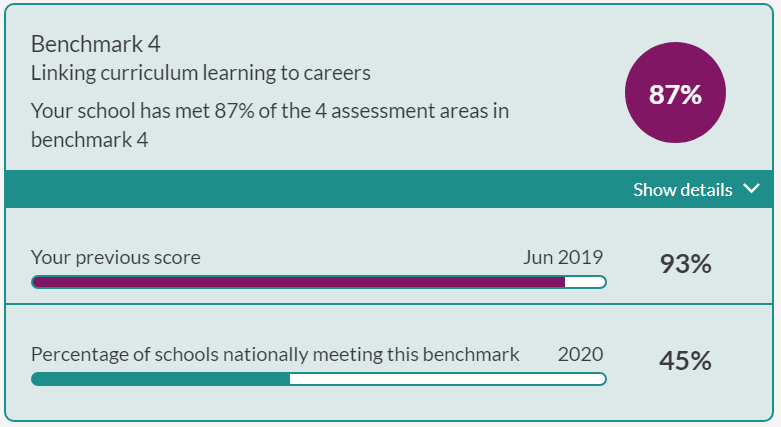Click the school has met 87% description

point(270,125)
